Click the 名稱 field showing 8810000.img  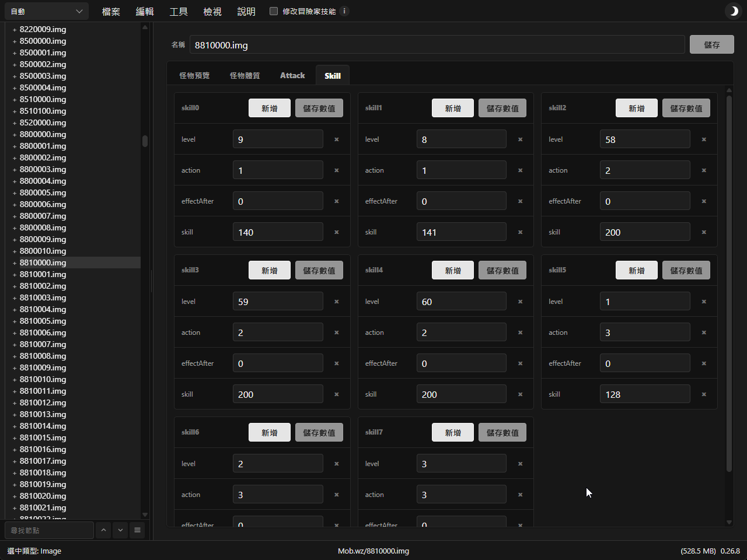pyautogui.click(x=437, y=44)
